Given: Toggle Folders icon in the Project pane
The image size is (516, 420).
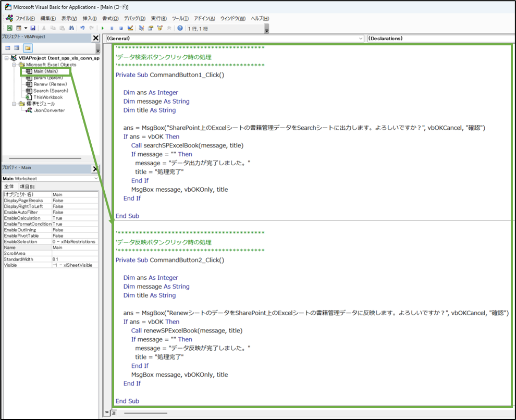Looking at the screenshot, I should pyautogui.click(x=28, y=48).
